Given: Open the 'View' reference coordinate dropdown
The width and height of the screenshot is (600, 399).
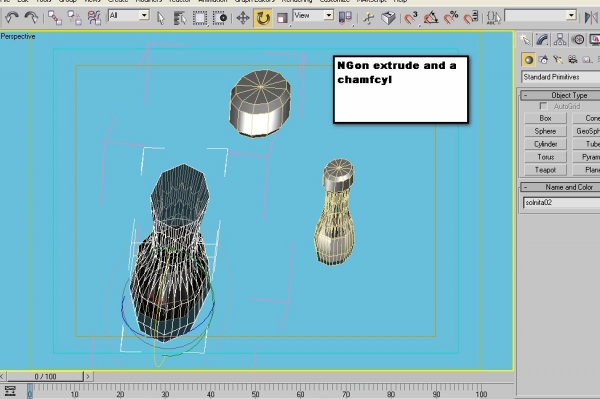Looking at the screenshot, I should point(313,16).
